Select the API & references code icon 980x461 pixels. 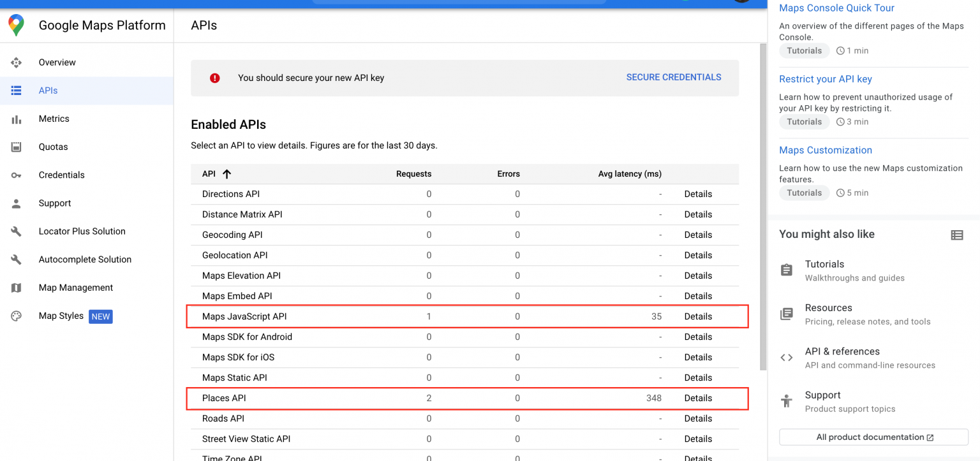point(786,357)
